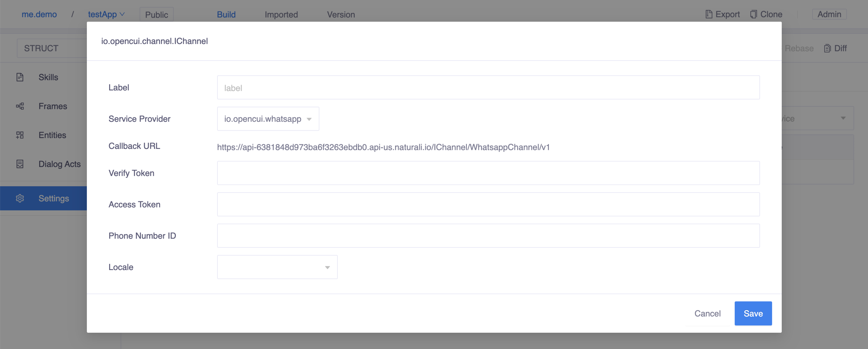Switch to the Imported tab
Image resolution: width=868 pixels, height=349 pixels.
(x=281, y=14)
